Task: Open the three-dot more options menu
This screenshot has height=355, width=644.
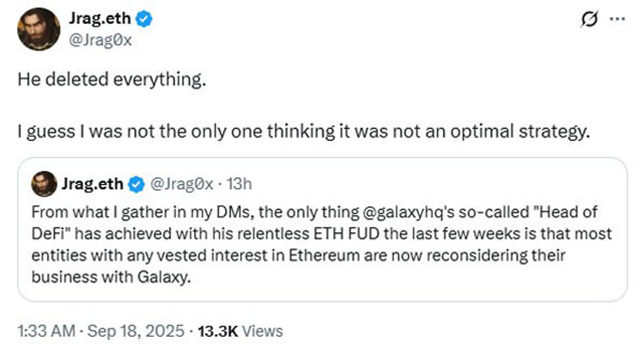Action: click(613, 19)
